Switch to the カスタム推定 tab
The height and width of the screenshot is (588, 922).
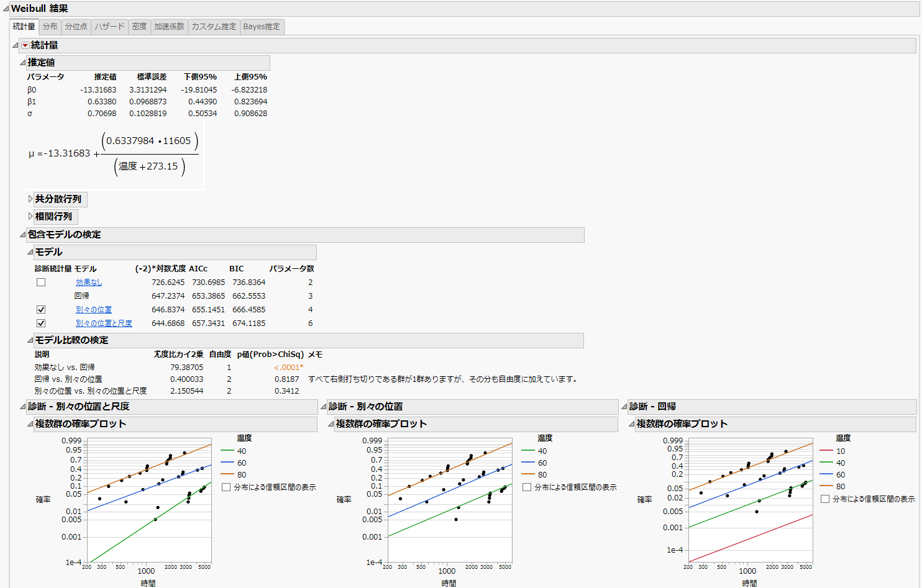click(x=214, y=27)
